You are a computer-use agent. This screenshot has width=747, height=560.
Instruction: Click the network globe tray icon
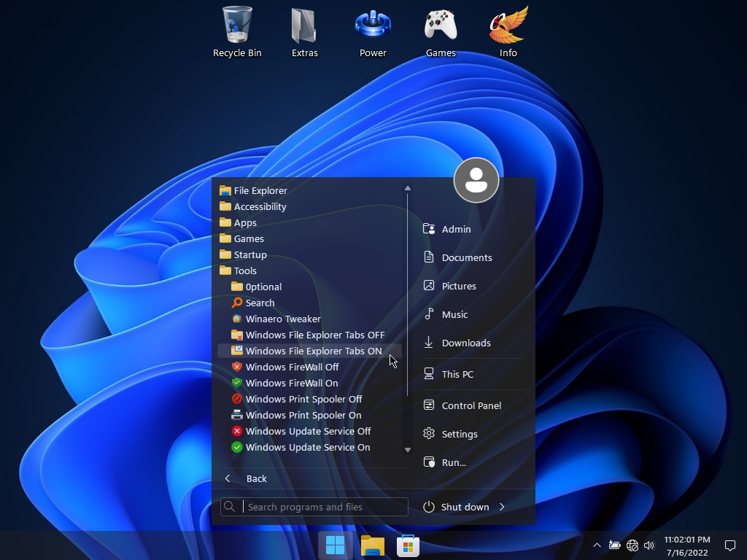point(632,545)
